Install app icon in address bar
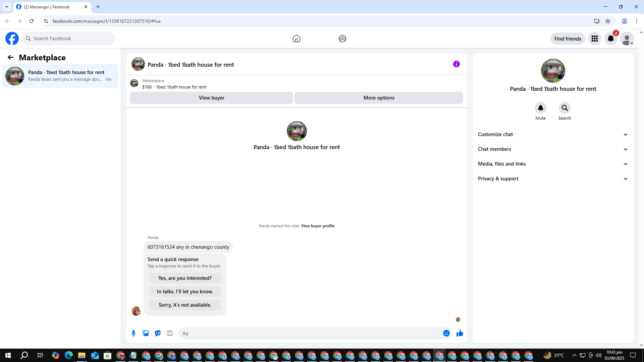This screenshot has width=644, height=362. coord(597,21)
